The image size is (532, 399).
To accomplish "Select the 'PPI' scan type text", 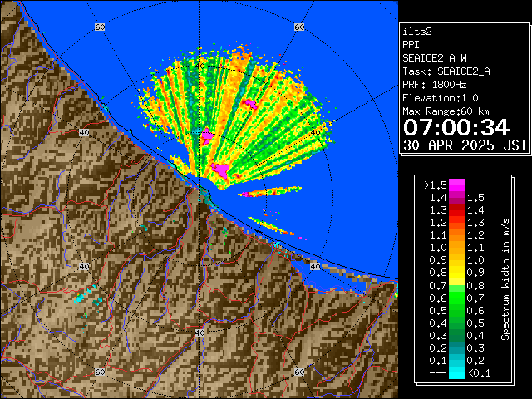I will pos(411,45).
